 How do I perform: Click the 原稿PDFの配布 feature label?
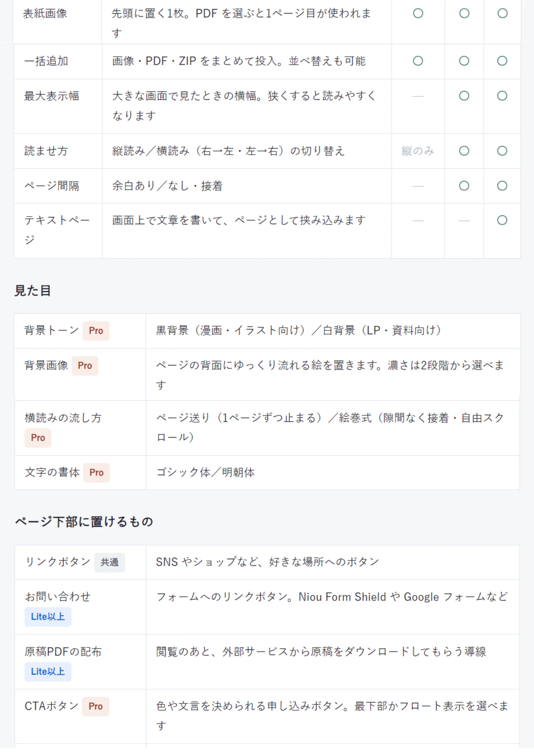pyautogui.click(x=63, y=652)
